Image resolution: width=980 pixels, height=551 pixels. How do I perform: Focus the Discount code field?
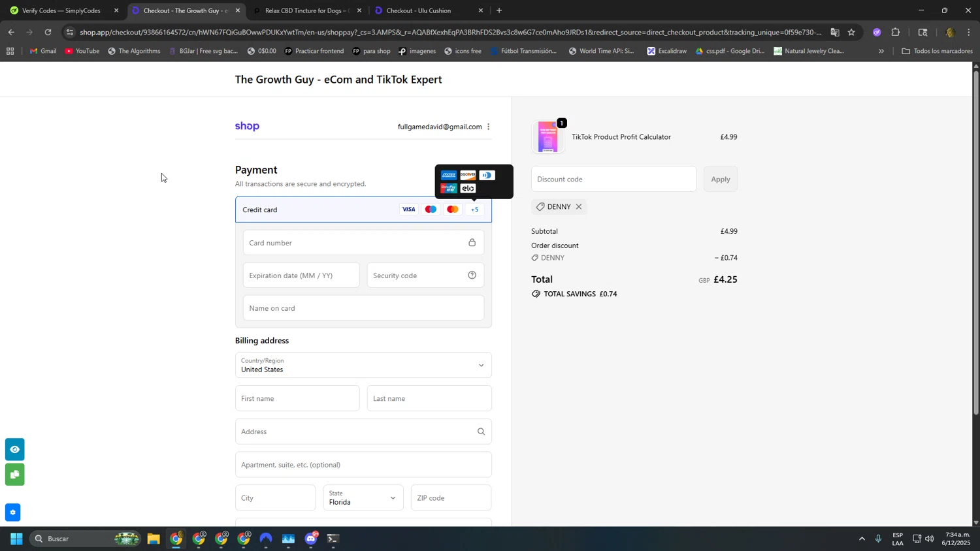(x=614, y=180)
